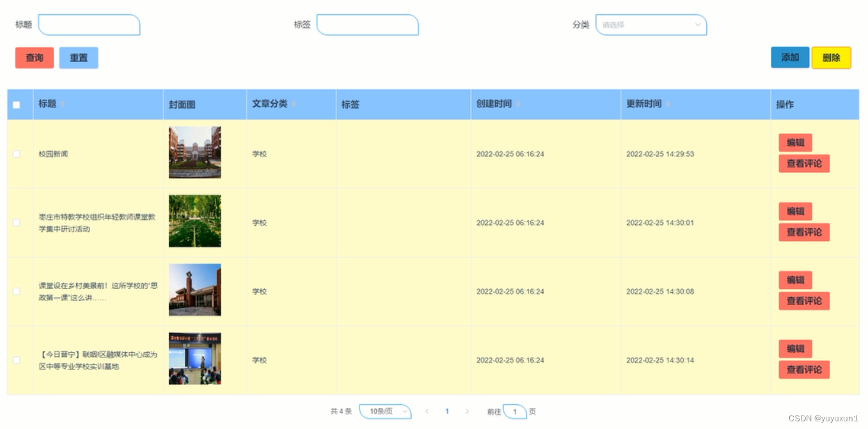Edit the 校园新闻 article via 编辑 button
Viewport: 868px width, 429px height.
[x=794, y=143]
